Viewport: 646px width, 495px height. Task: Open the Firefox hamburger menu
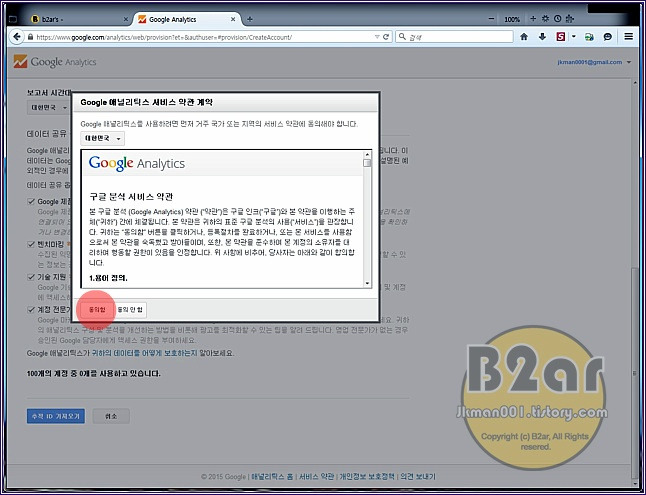(629, 37)
